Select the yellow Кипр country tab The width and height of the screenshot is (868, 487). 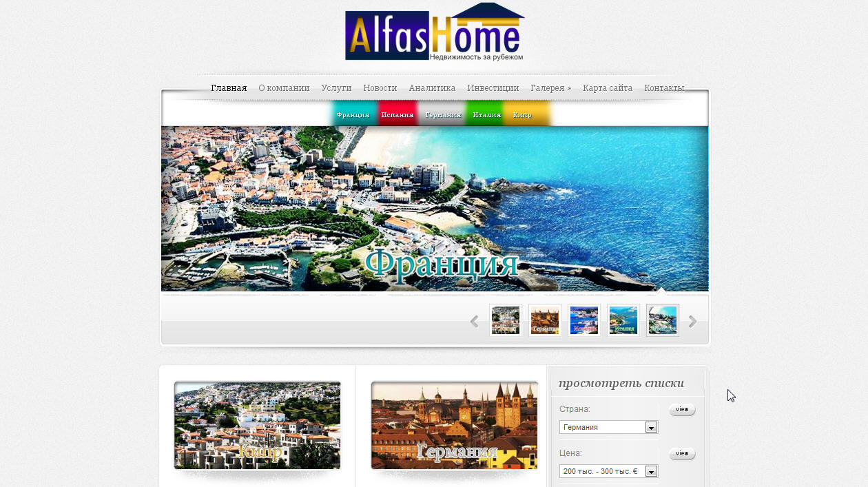point(527,114)
